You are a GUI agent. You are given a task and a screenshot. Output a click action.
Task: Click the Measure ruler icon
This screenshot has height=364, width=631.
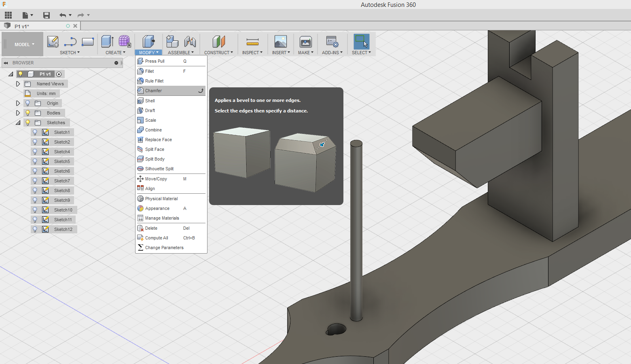[252, 42]
